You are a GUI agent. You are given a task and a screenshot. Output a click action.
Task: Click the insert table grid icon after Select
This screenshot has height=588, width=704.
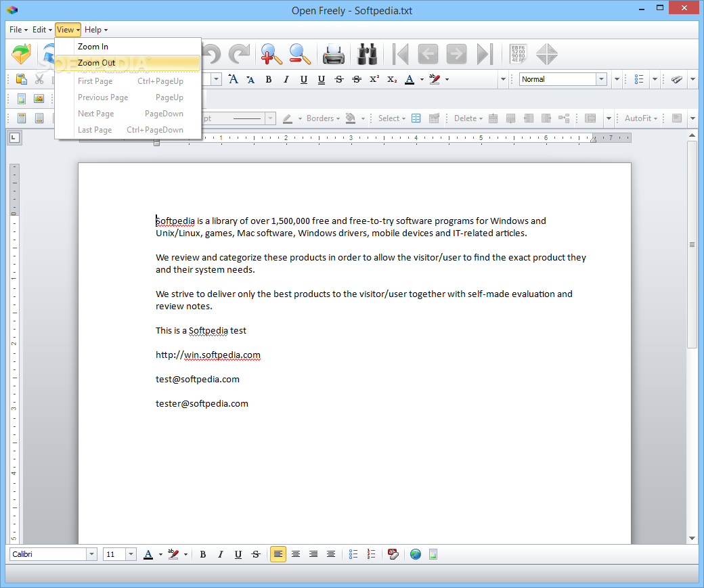point(416,118)
